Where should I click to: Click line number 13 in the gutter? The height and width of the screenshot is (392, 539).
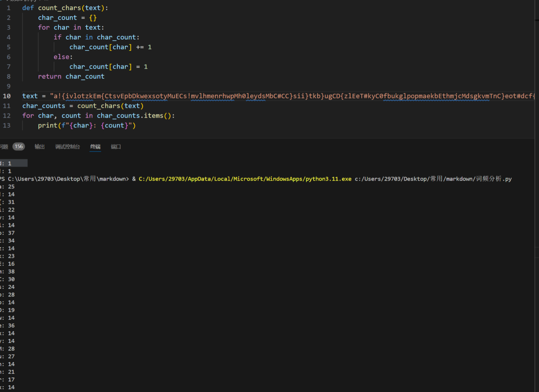coord(7,126)
